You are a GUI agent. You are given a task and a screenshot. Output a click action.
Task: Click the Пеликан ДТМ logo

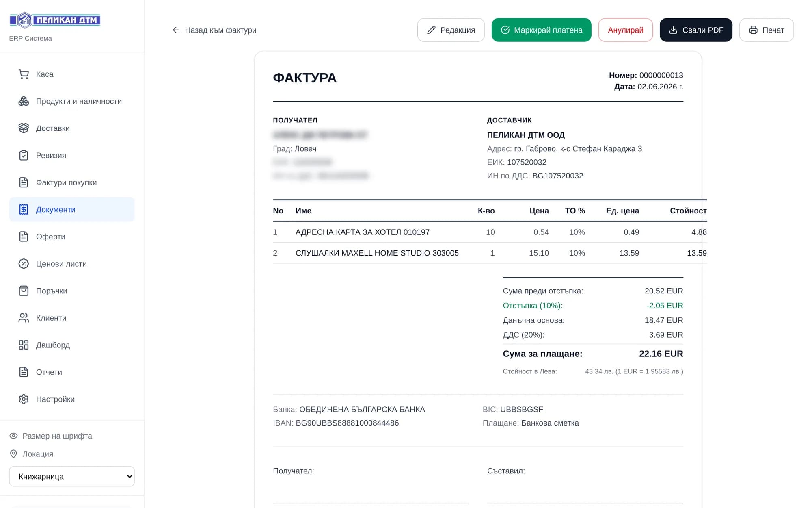point(55,20)
